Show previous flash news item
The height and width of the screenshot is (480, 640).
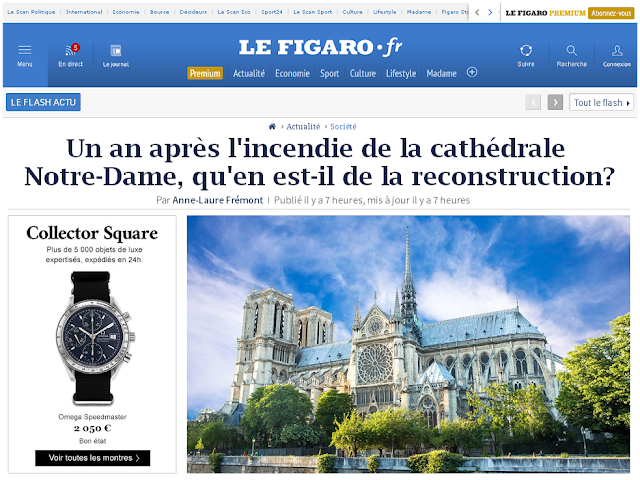533,102
